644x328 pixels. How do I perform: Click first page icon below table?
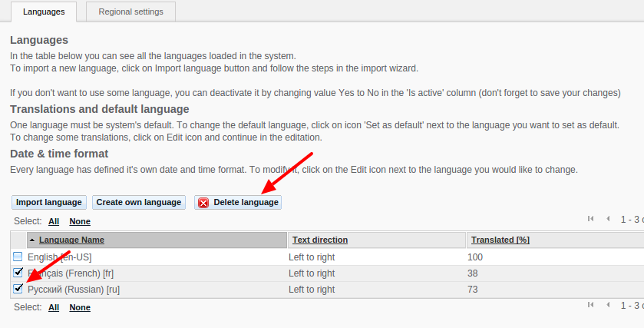pos(590,304)
